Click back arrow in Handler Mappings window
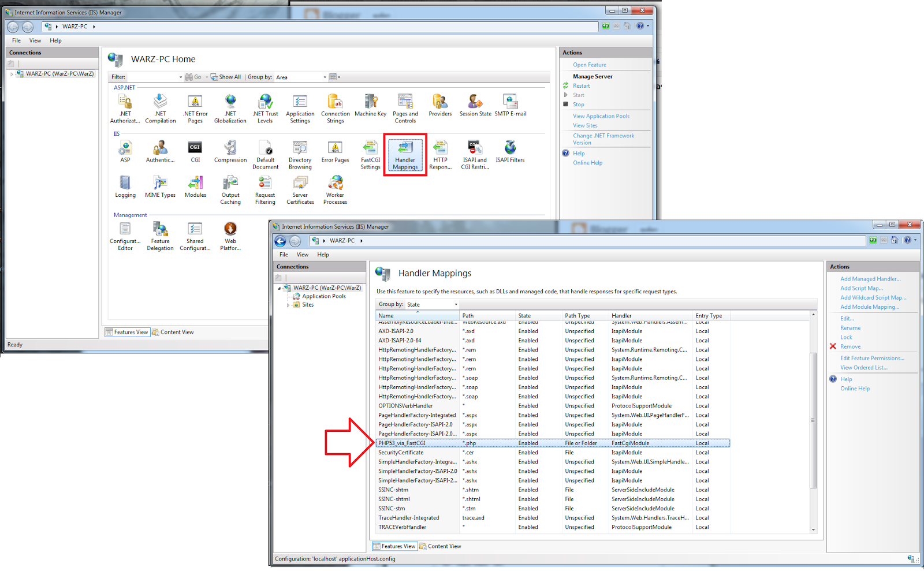Image resolution: width=924 pixels, height=571 pixels. (x=281, y=241)
